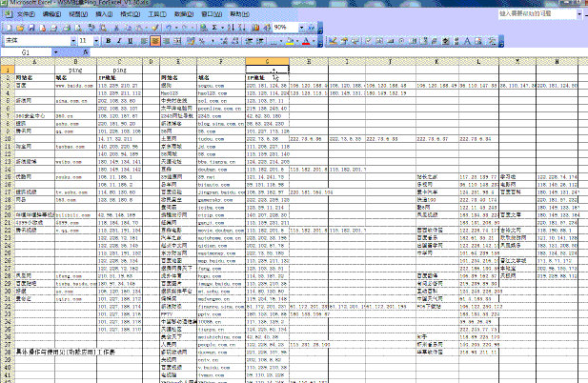Toggle Bold formatting
The image size is (588, 383).
(x=109, y=40)
